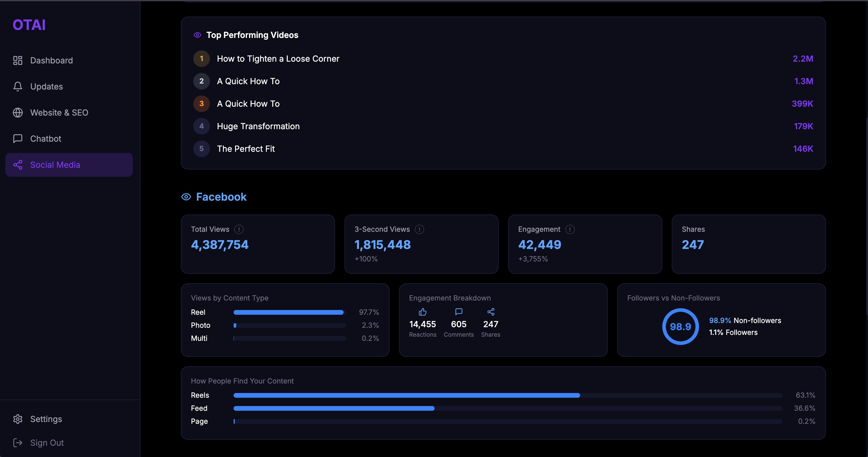This screenshot has width=868, height=457.
Task: Toggle visibility on the Facebook section eye icon
Action: pyautogui.click(x=186, y=197)
